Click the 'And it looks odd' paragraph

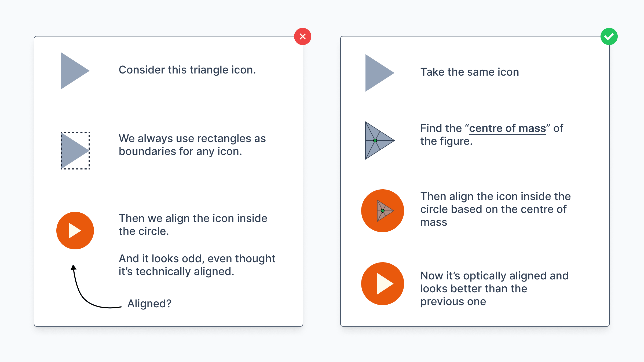click(197, 265)
